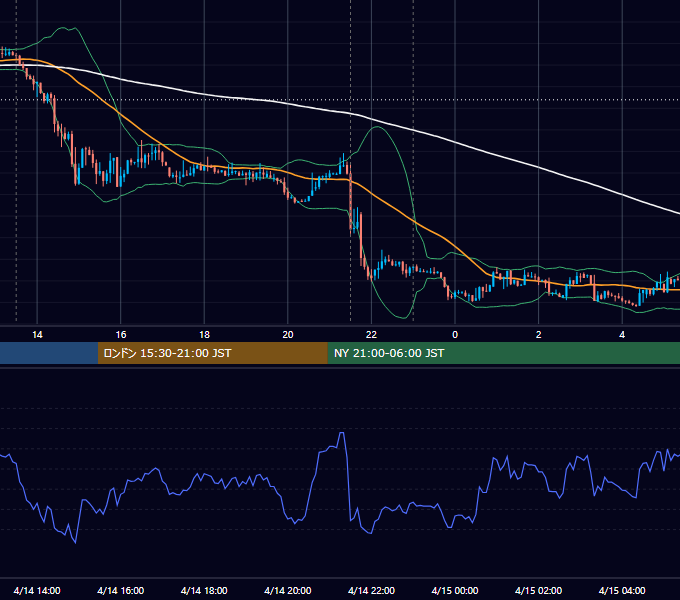The width and height of the screenshot is (680, 600).
Task: Click the 4 hour axis label
Action: pyautogui.click(x=622, y=335)
